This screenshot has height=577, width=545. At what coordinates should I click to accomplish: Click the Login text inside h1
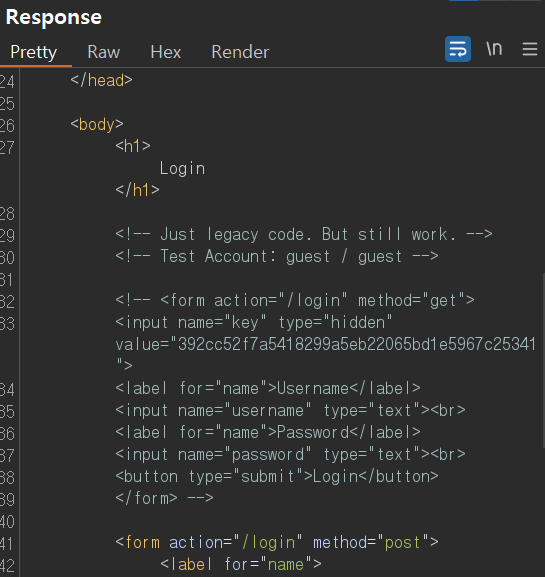[182, 169]
